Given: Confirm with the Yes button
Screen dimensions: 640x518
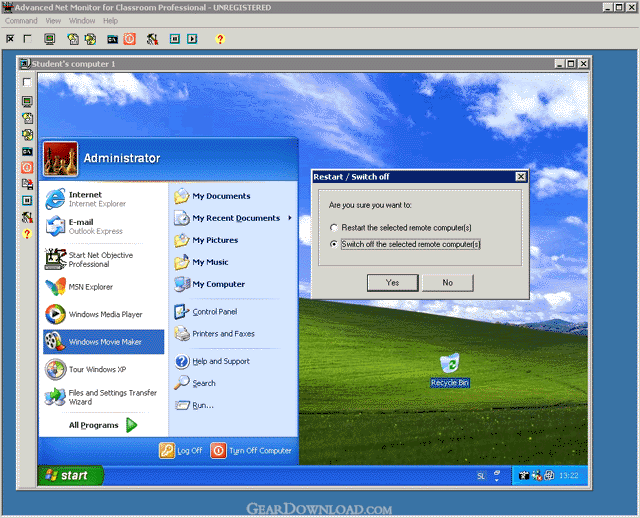Looking at the screenshot, I should click(393, 282).
